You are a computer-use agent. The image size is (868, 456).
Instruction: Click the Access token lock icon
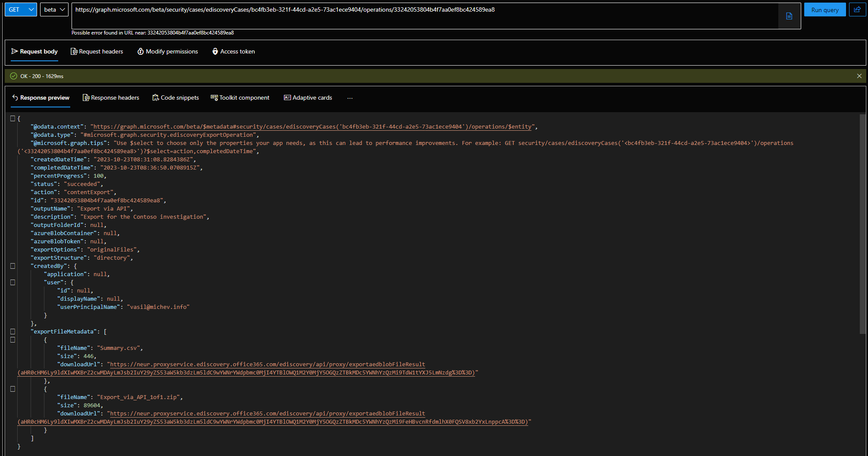tap(215, 51)
